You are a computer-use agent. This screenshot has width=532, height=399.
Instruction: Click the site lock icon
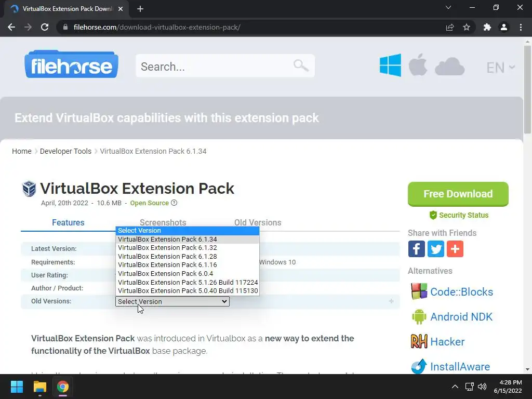(65, 27)
